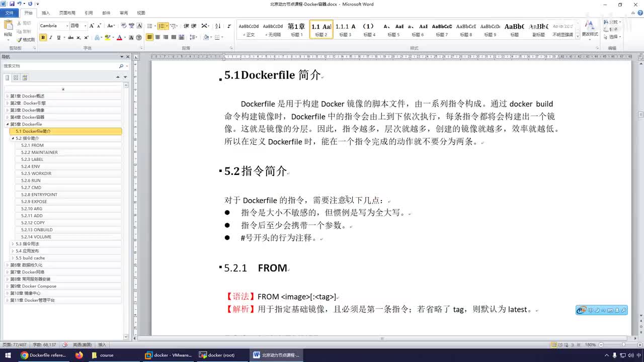Expand chapter 1 Docker概述 in navigation
This screenshot has height=362, width=644.
[8, 96]
